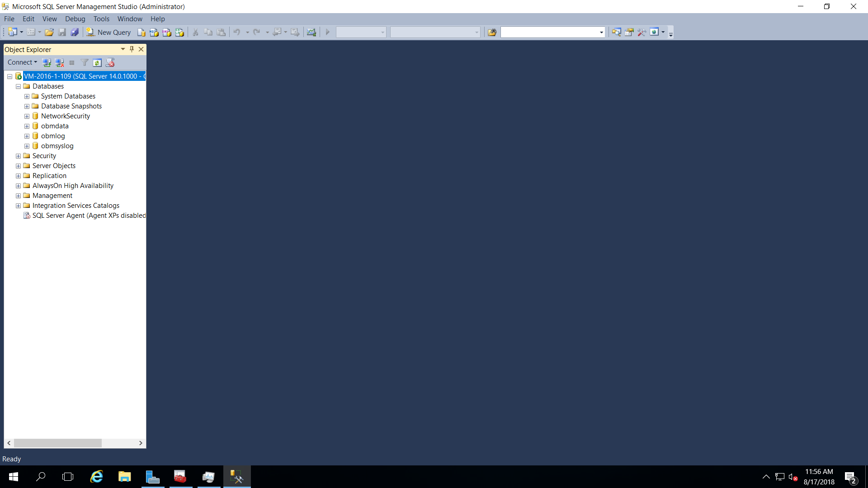Open the Tools menu
The height and width of the screenshot is (488, 868).
click(x=101, y=19)
